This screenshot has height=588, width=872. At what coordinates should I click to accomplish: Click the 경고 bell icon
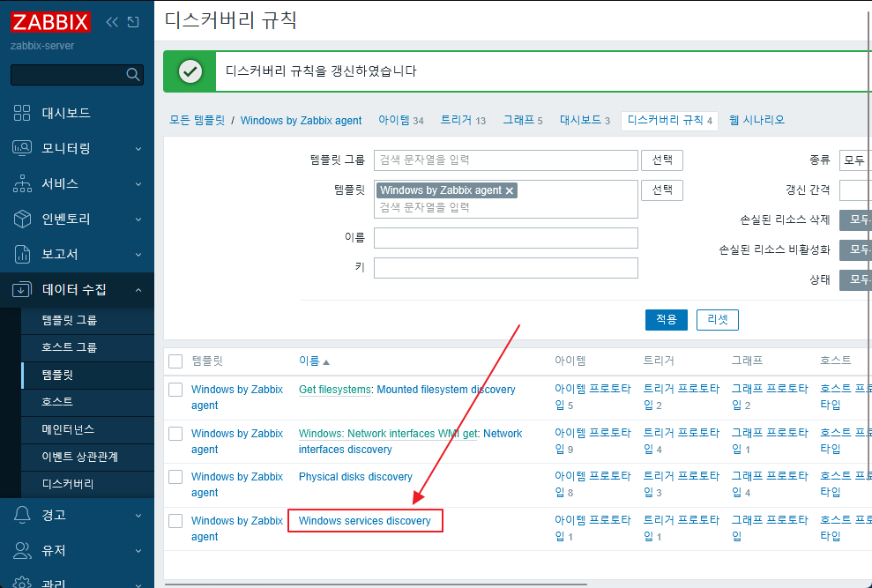point(22,515)
